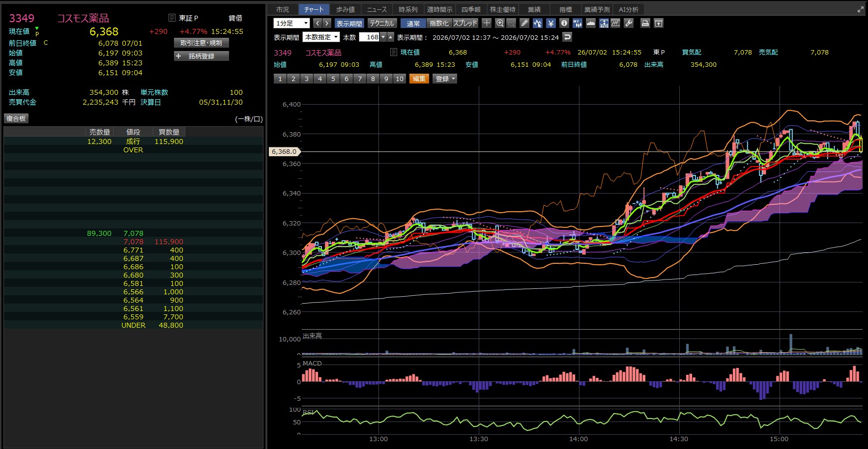Open the 1分足 timeframe dropdown
Viewport: 868px width, 449px height.
point(292,23)
